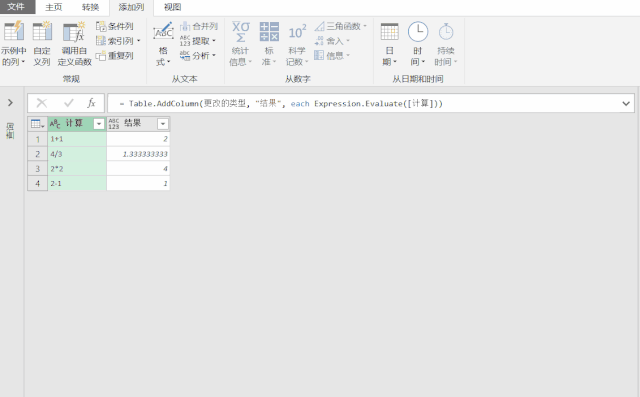Click 计算 column data type icon
The height and width of the screenshot is (397, 640).
(x=55, y=124)
